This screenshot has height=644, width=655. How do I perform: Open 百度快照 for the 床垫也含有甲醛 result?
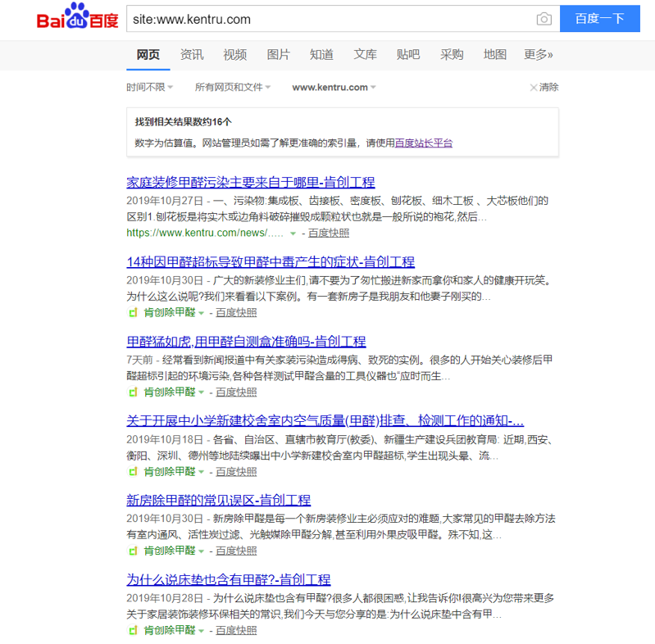pos(236,630)
